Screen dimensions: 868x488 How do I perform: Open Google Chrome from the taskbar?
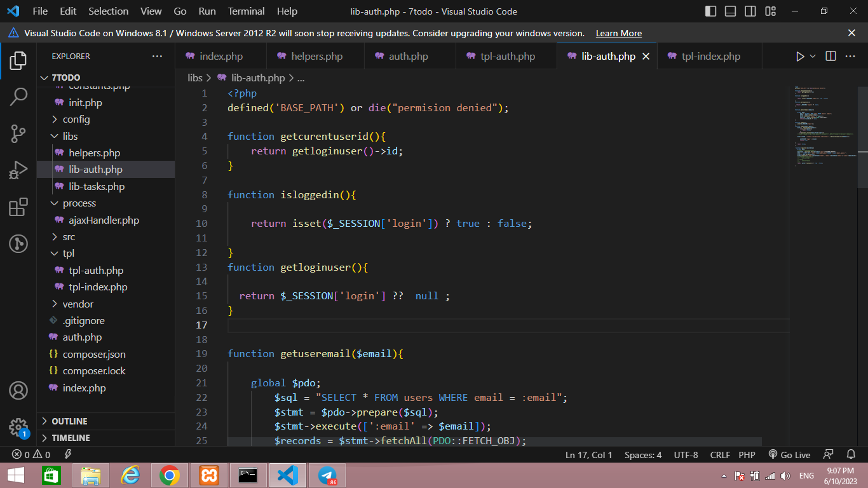click(170, 475)
